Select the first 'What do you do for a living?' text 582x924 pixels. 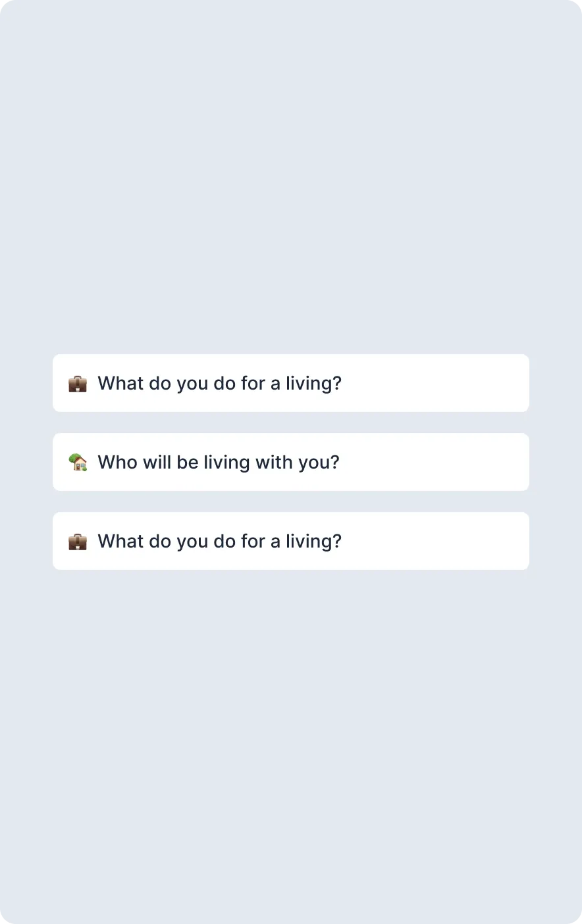(219, 383)
